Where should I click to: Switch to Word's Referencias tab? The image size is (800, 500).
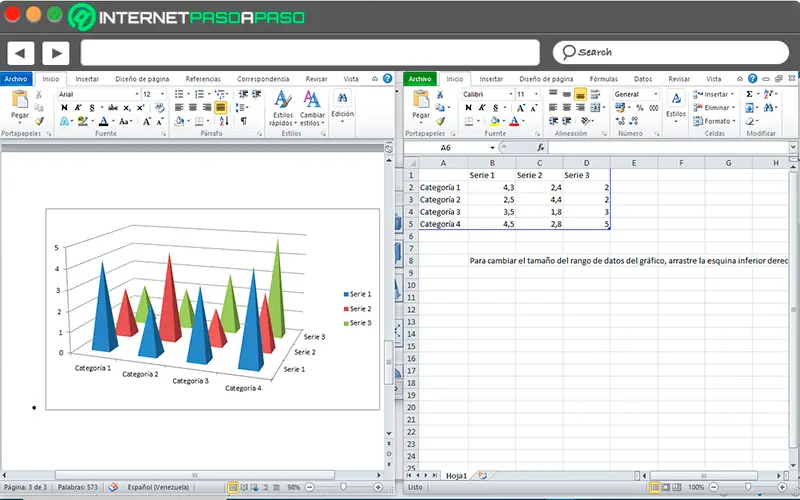[203, 78]
